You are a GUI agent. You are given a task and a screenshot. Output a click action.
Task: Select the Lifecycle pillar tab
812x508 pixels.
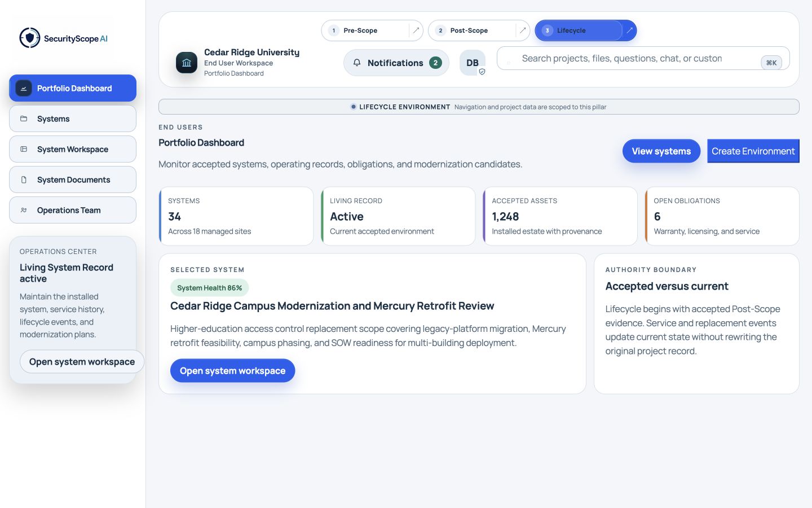(579, 30)
